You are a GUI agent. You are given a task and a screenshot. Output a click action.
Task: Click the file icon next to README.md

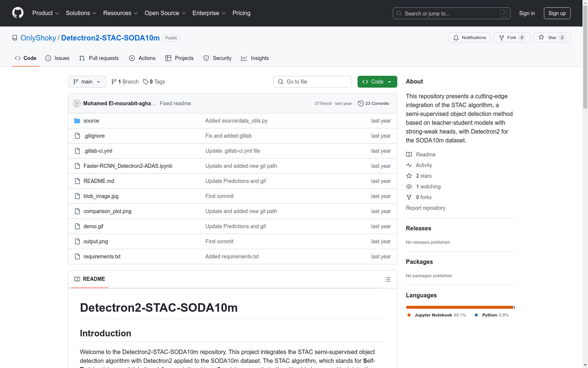tap(77, 181)
